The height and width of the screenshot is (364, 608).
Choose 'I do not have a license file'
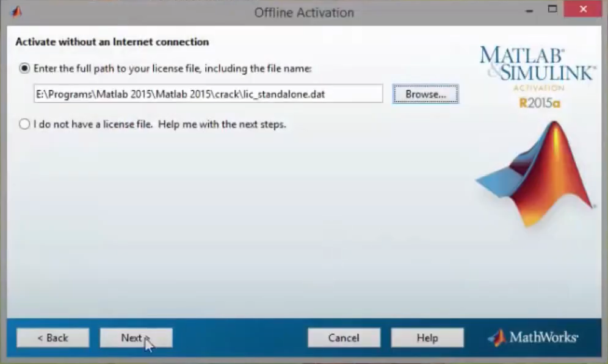tap(24, 124)
